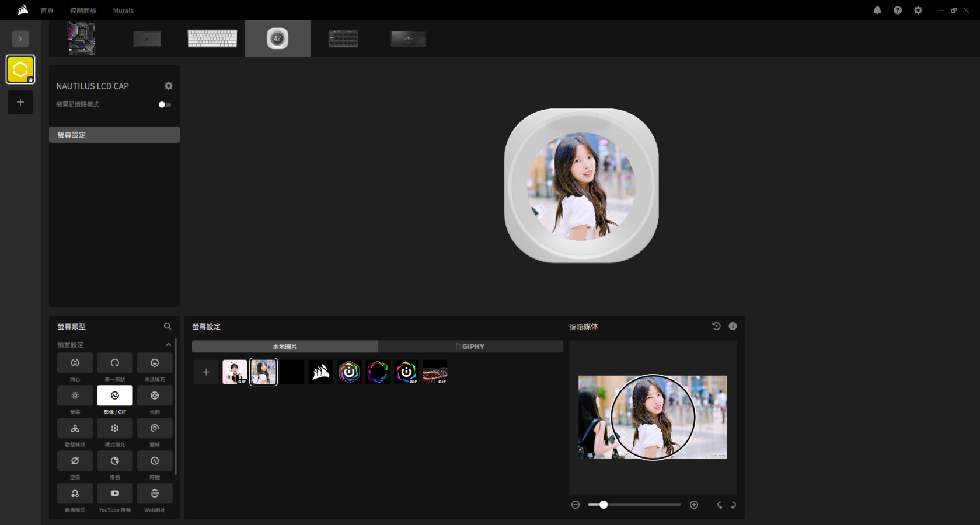The height and width of the screenshot is (525, 980).
Task: Open the 控制面板 menu
Action: click(83, 10)
